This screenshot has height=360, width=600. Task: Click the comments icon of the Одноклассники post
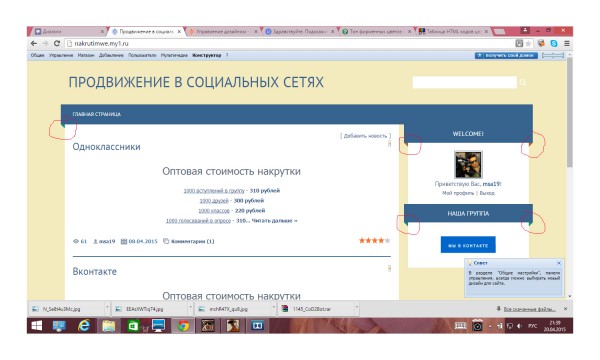[x=166, y=241]
